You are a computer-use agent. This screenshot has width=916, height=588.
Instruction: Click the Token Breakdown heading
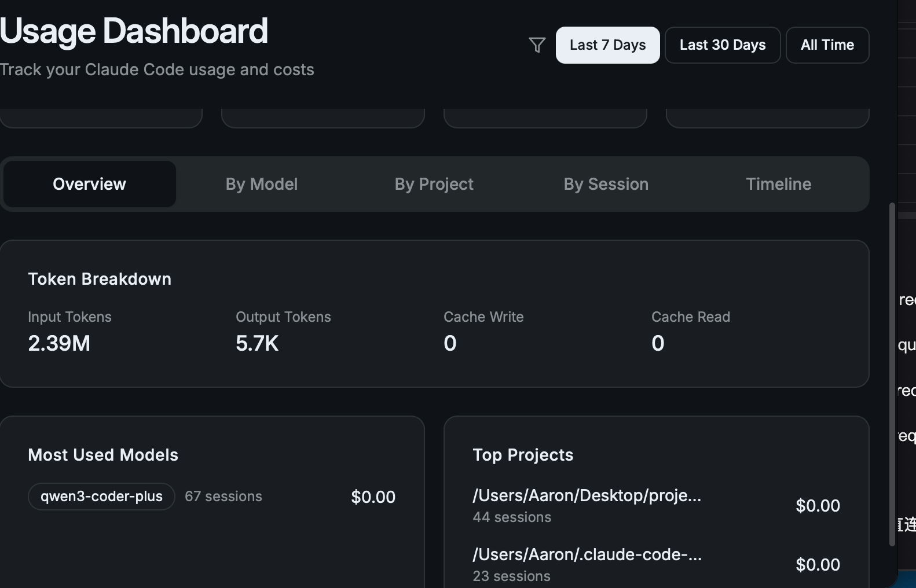[100, 279]
